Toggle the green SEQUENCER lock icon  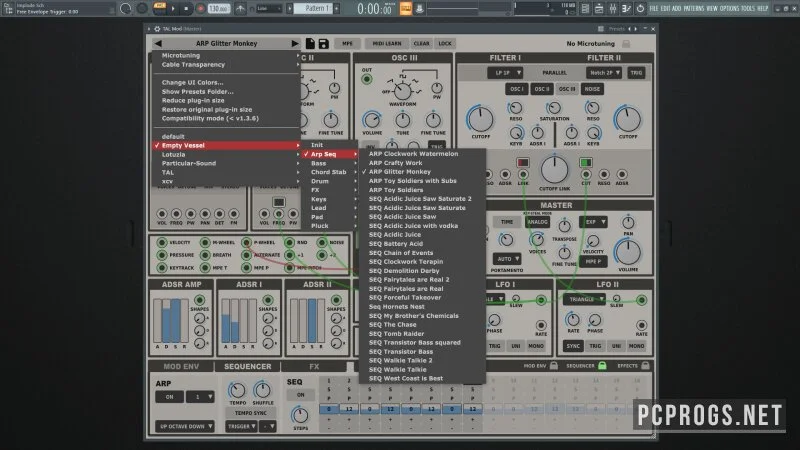[603, 365]
